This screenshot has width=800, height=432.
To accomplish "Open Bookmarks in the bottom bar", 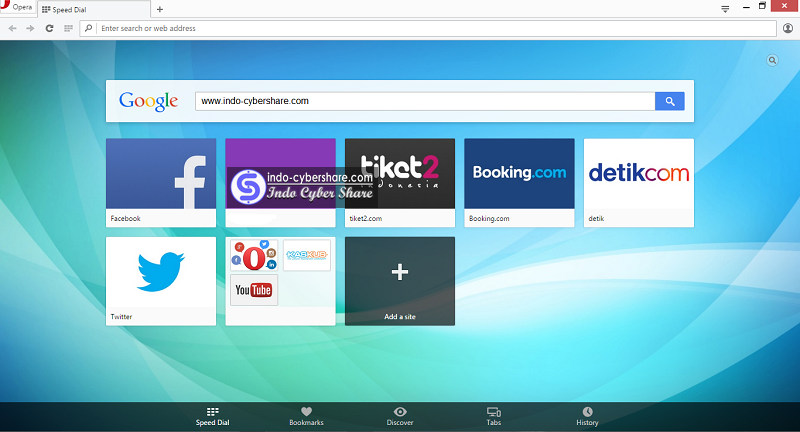I will (x=306, y=416).
